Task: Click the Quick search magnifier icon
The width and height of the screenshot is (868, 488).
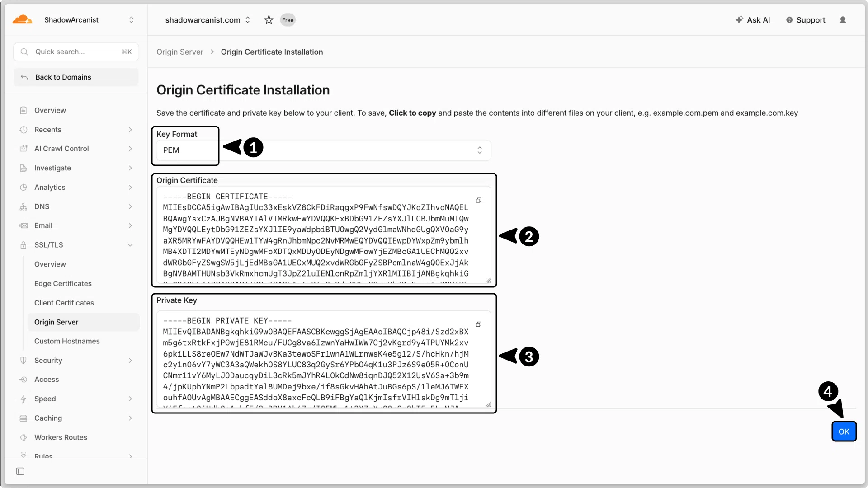Action: click(24, 52)
